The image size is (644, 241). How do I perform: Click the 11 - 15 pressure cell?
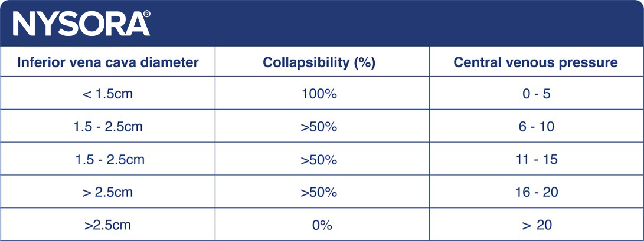(535, 159)
